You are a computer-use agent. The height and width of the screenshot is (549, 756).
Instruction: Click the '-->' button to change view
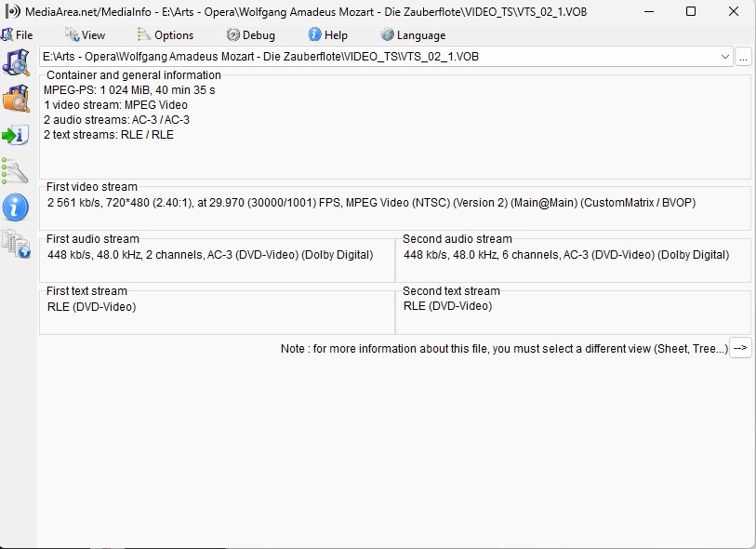[x=740, y=348]
